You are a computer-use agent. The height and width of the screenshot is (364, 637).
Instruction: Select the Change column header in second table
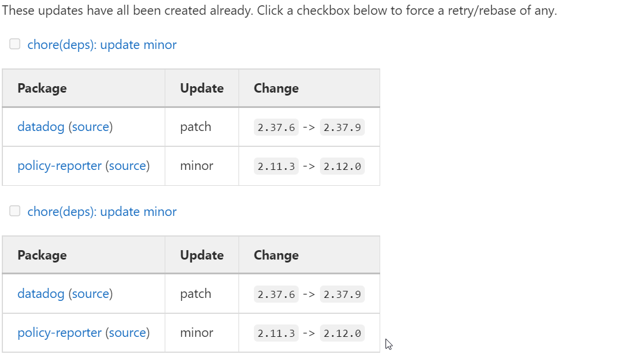click(276, 254)
